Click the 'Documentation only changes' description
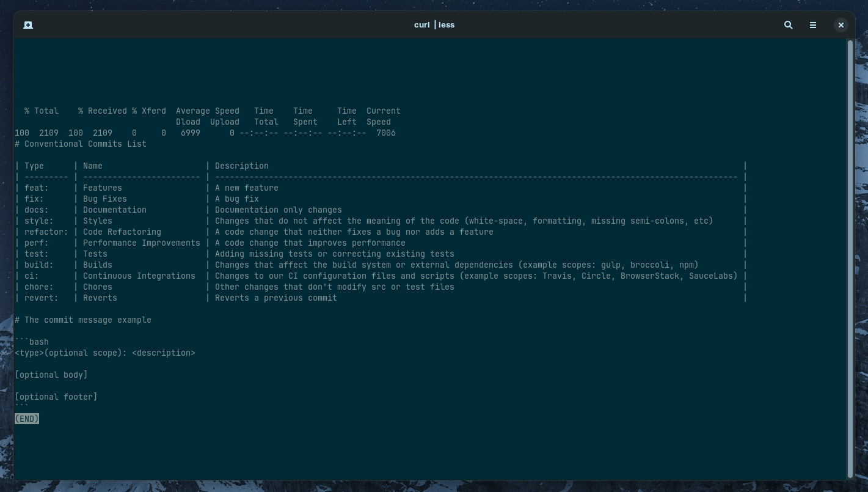This screenshot has height=492, width=868. (x=279, y=210)
